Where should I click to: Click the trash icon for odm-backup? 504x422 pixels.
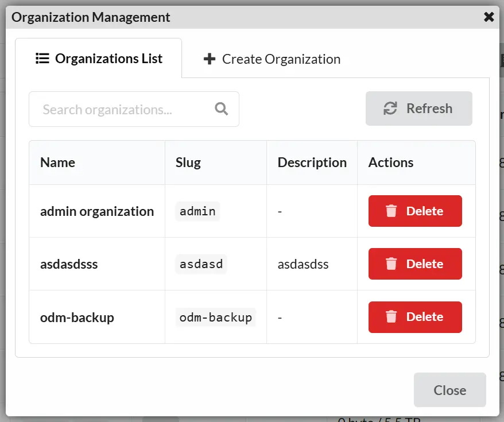[391, 317]
